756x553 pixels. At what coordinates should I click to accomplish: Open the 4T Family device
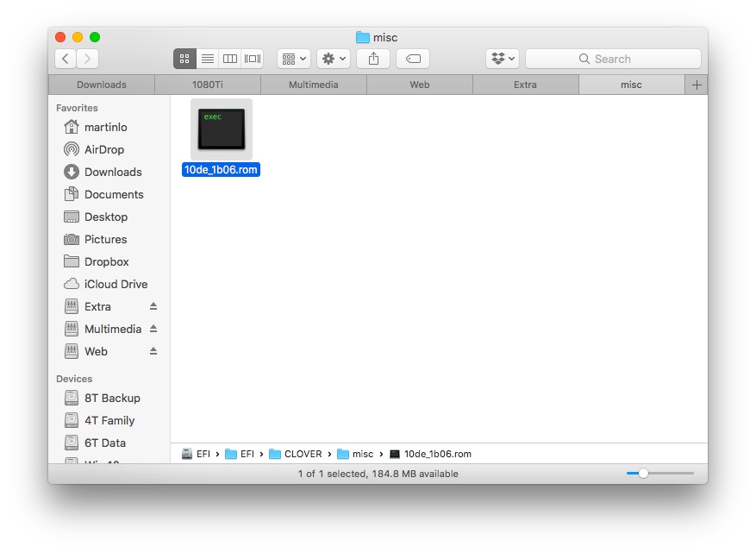(x=109, y=420)
